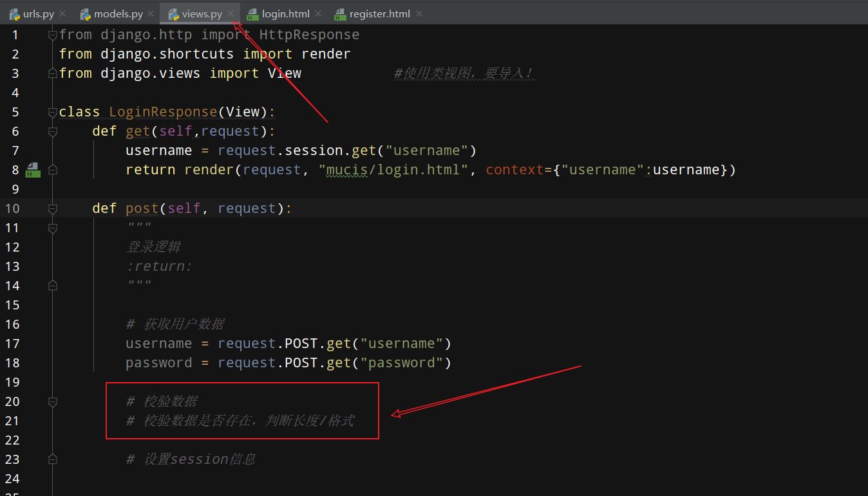This screenshot has height=496, width=868.
Task: Click the LoginResponse class name
Action: (x=164, y=112)
